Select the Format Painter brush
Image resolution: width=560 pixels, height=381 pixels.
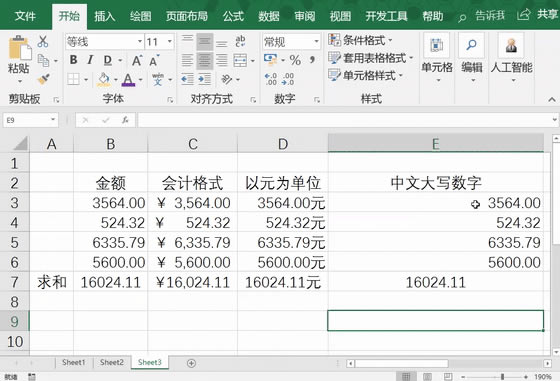44,79
